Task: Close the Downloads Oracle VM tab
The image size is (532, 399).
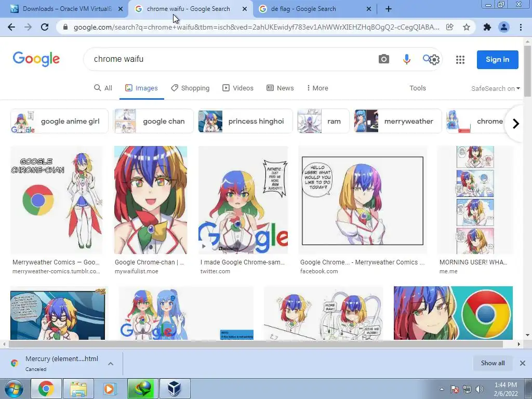Action: [x=121, y=9]
